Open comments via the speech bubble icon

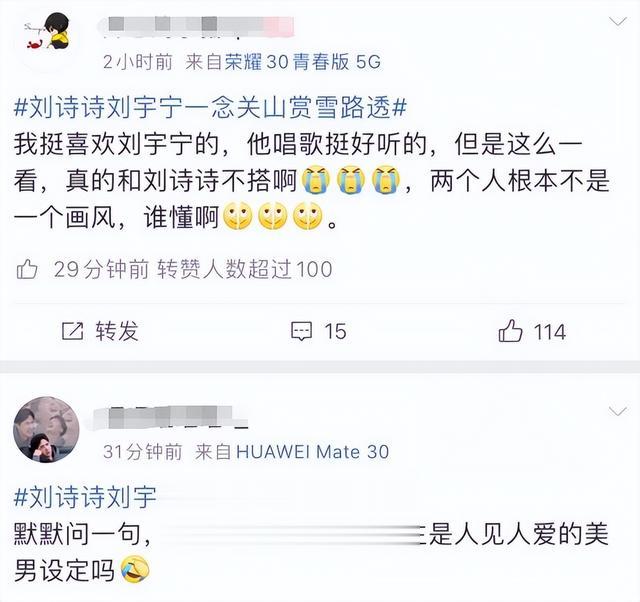click(302, 331)
